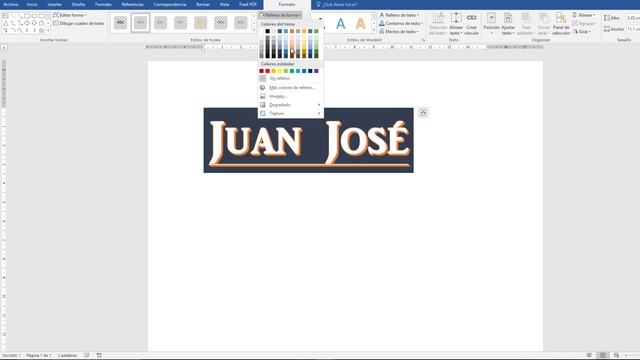The image size is (640, 360).
Task: Select the star shape in shapes gallery
Action: pos(41,30)
